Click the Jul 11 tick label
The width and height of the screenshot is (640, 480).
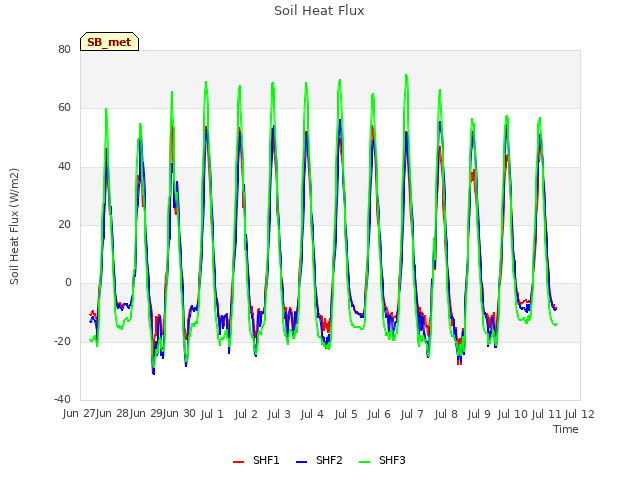point(546,414)
